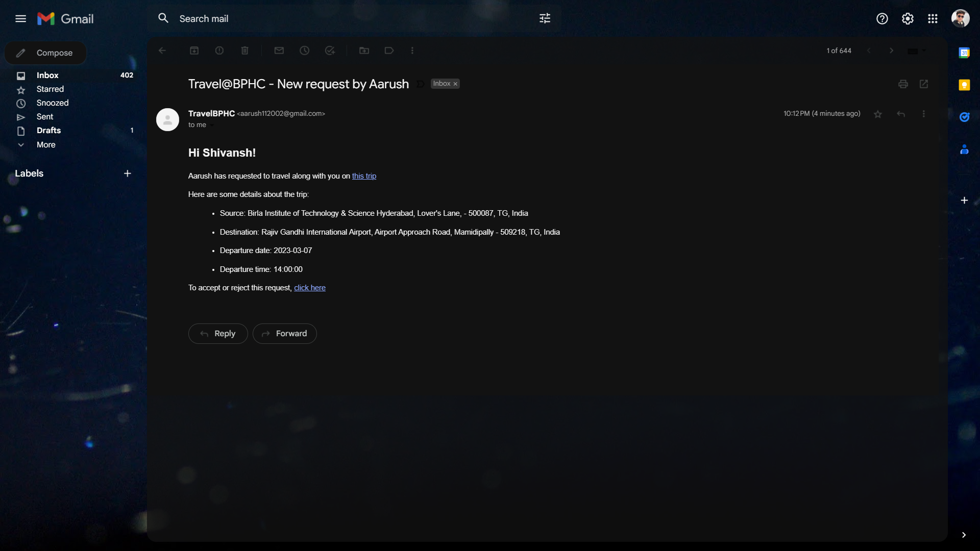Star the TravelBPHC message

877,114
